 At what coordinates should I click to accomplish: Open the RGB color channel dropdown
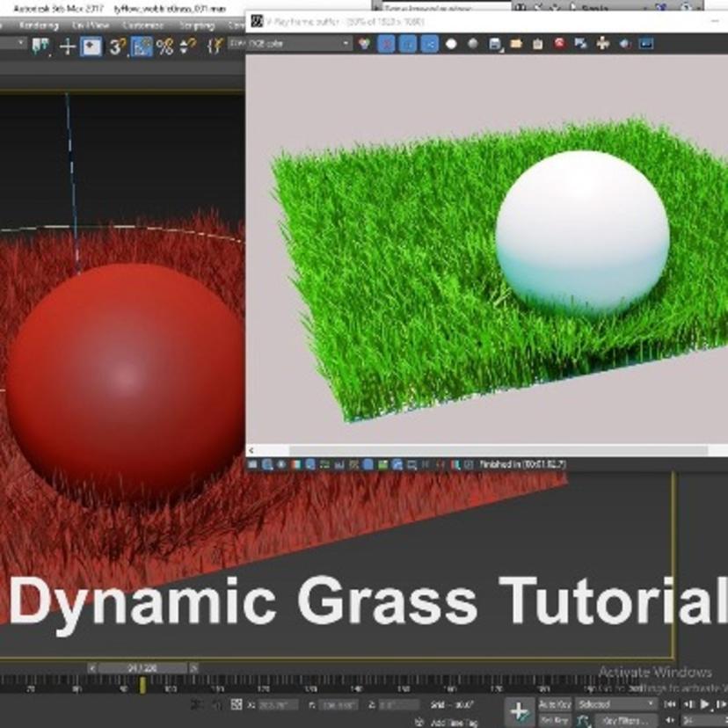(300, 43)
